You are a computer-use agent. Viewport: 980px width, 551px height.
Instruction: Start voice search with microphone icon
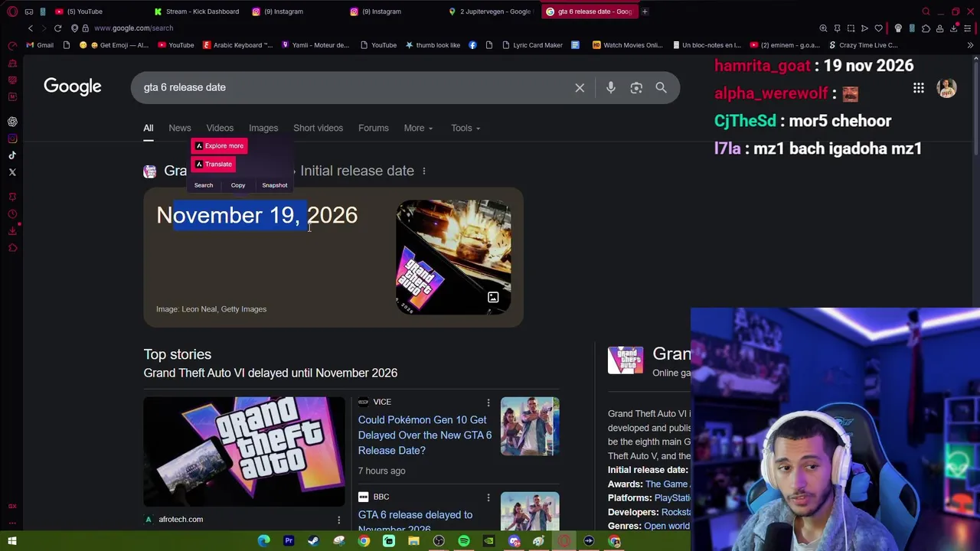[x=611, y=88]
